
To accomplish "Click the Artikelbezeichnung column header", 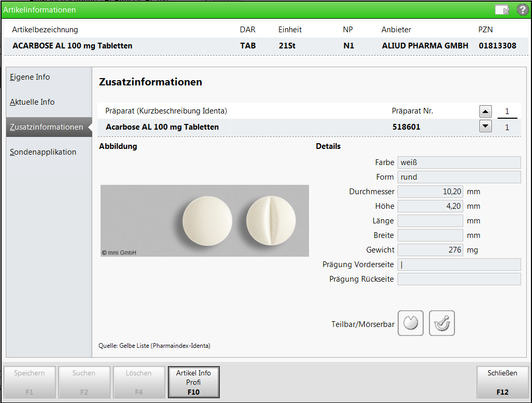I will pos(45,30).
